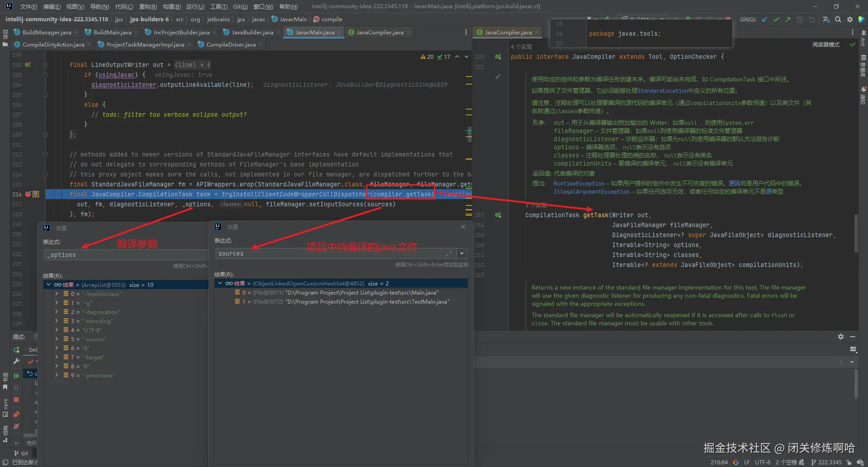Click the Git push green arrow icon

click(788, 19)
